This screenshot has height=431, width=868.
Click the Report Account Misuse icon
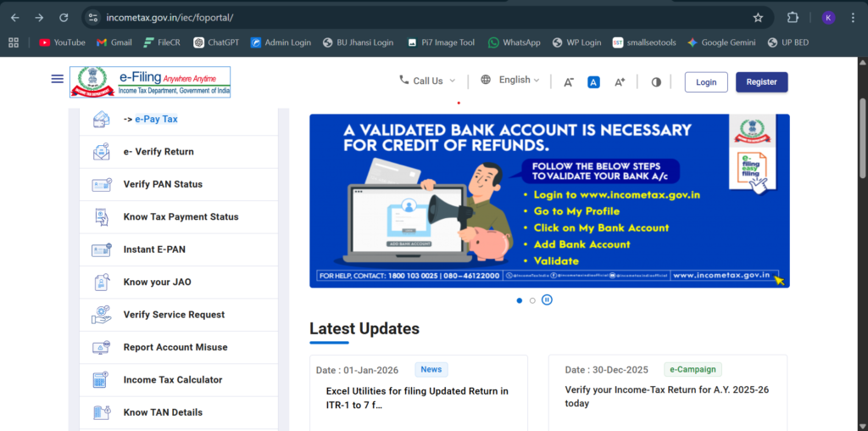pos(102,347)
